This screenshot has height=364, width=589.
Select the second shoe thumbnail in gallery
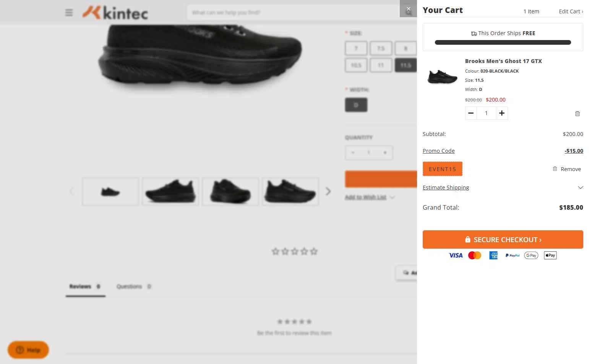pyautogui.click(x=170, y=191)
